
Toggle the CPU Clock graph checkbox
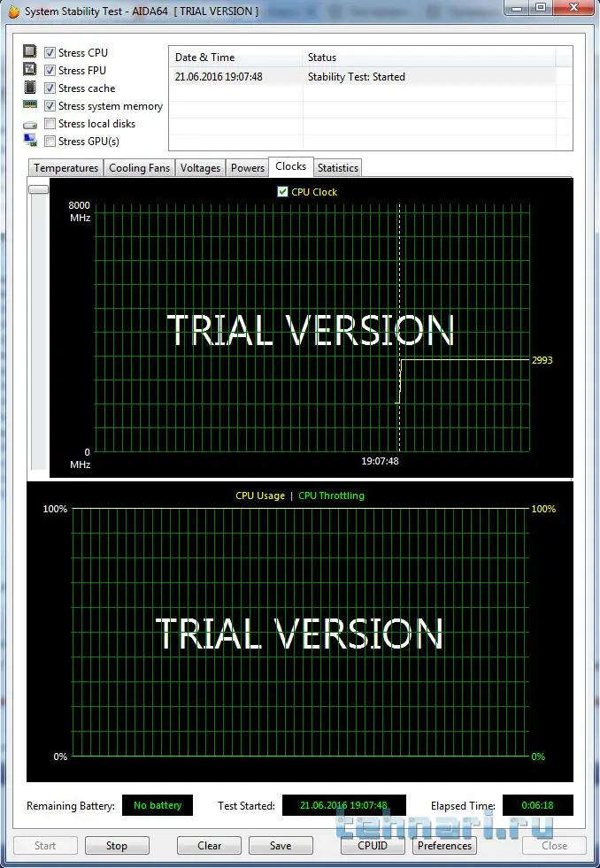[x=282, y=191]
